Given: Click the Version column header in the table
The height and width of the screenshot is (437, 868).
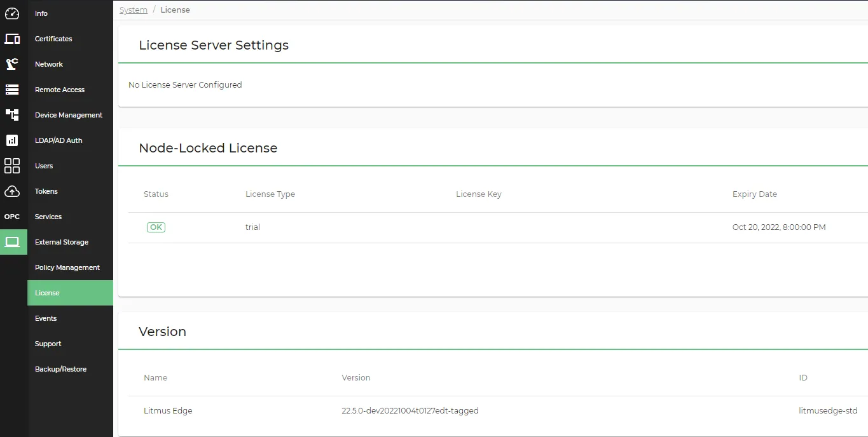Looking at the screenshot, I should (x=356, y=378).
